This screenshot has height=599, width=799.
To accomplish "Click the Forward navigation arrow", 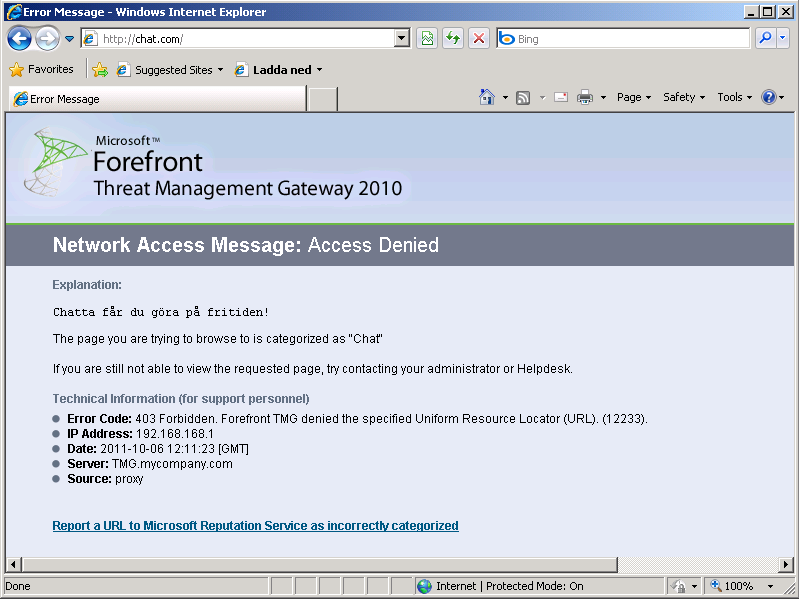I will pyautogui.click(x=47, y=39).
